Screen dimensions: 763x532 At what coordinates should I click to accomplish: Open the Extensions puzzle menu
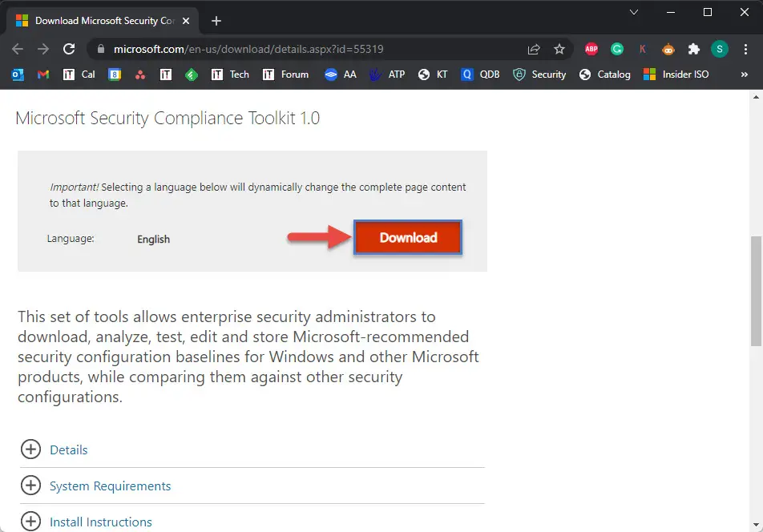(694, 49)
